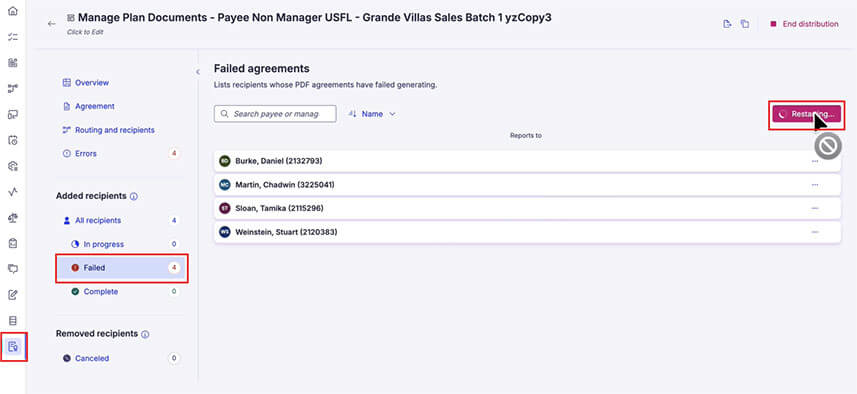The height and width of the screenshot is (394, 857).
Task: Click the info icon next to Removed recipients
Action: click(x=145, y=334)
